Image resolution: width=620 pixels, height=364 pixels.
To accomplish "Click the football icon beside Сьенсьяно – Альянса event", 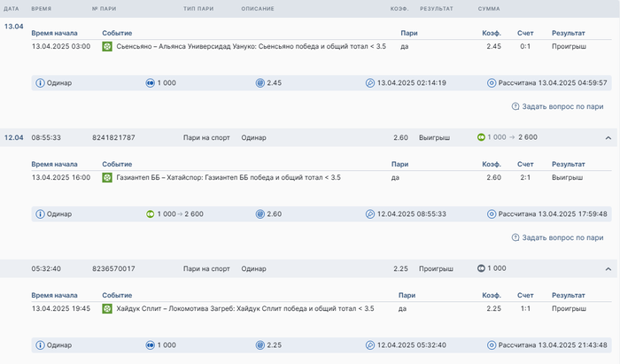I will pyautogui.click(x=107, y=46).
